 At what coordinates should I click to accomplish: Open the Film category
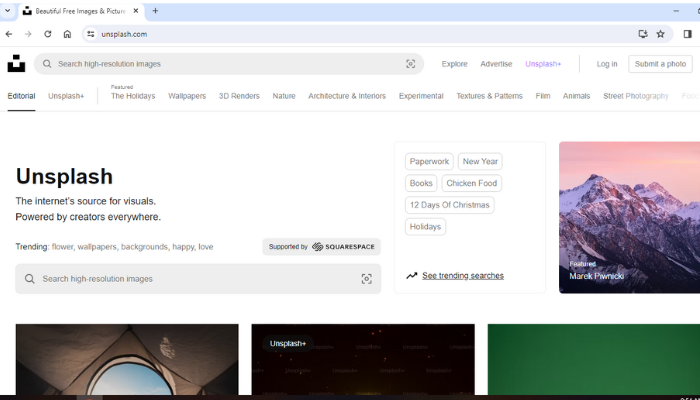tap(543, 96)
